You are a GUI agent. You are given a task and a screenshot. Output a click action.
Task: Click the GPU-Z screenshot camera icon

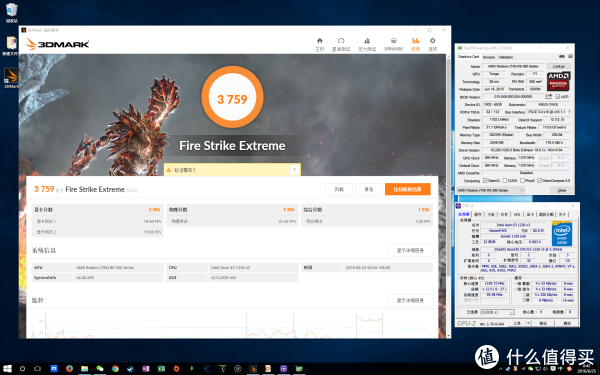(562, 57)
